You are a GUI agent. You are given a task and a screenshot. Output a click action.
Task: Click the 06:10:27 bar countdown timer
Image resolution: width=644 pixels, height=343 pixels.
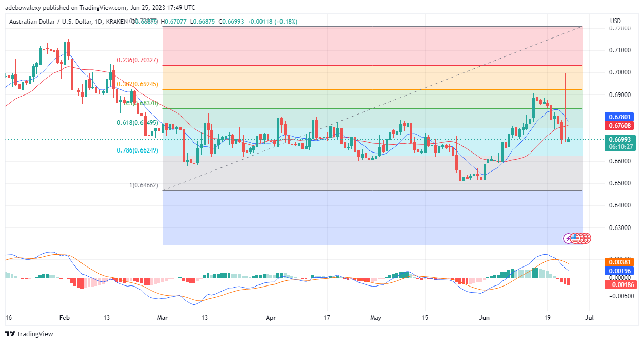pos(620,147)
